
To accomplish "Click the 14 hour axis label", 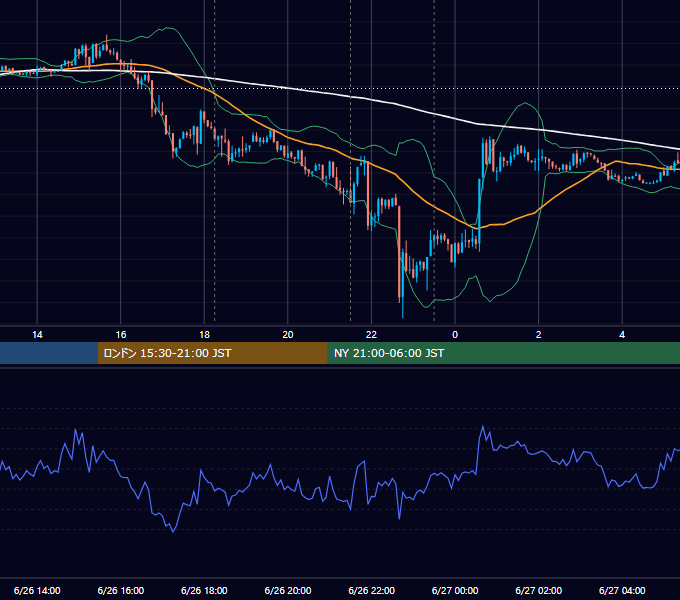I will (x=37, y=335).
